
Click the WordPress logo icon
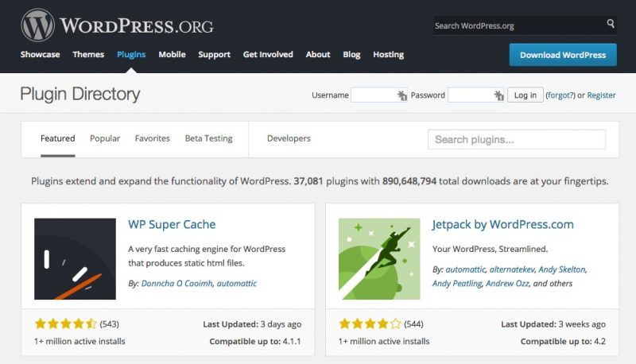37,25
